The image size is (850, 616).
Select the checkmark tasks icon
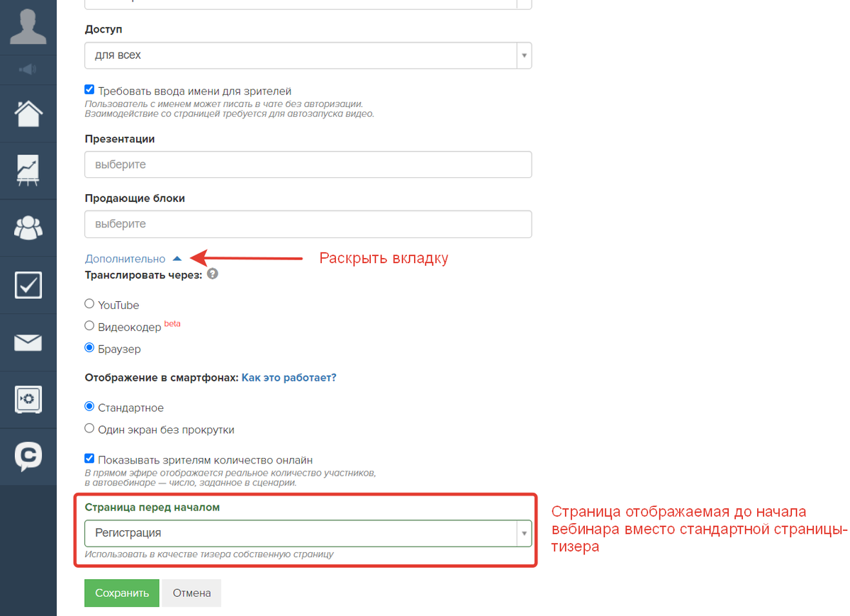(28, 285)
